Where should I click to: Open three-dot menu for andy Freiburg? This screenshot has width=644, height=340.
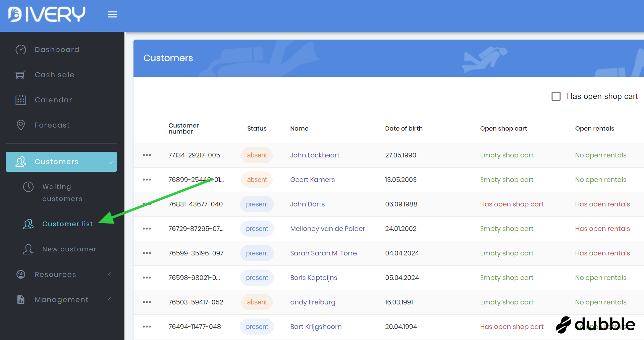[x=147, y=302]
